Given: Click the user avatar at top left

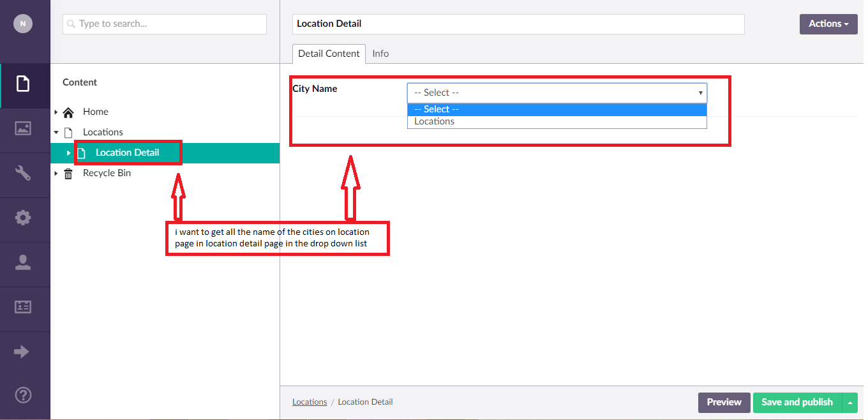Looking at the screenshot, I should point(23,24).
